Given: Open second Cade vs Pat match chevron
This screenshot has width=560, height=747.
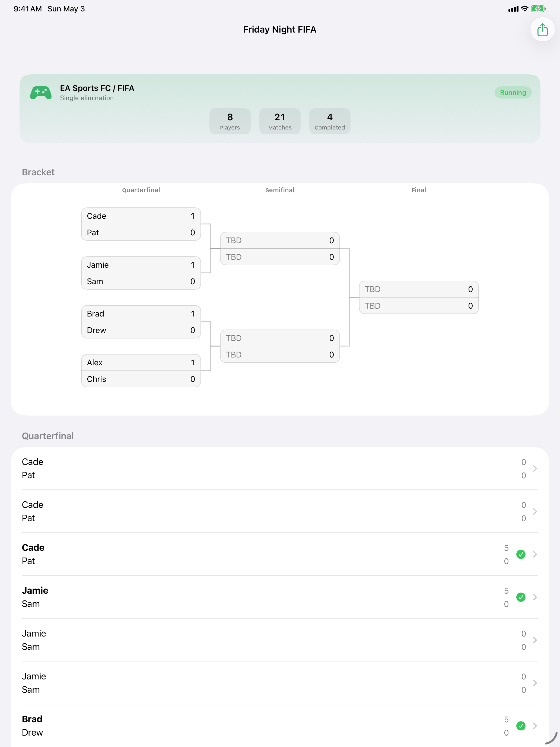Looking at the screenshot, I should pos(535,511).
